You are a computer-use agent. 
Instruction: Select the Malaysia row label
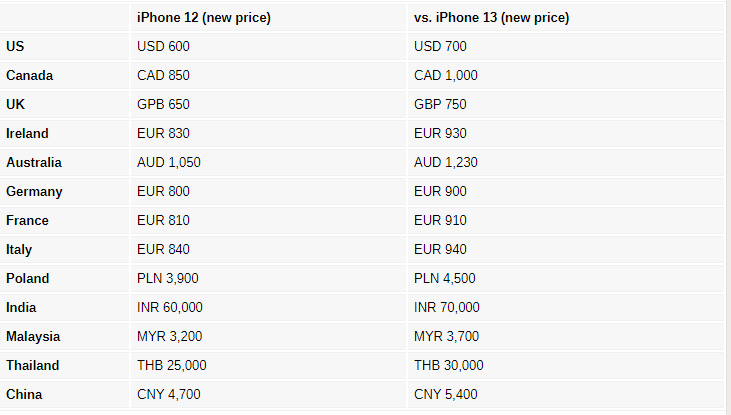33,336
